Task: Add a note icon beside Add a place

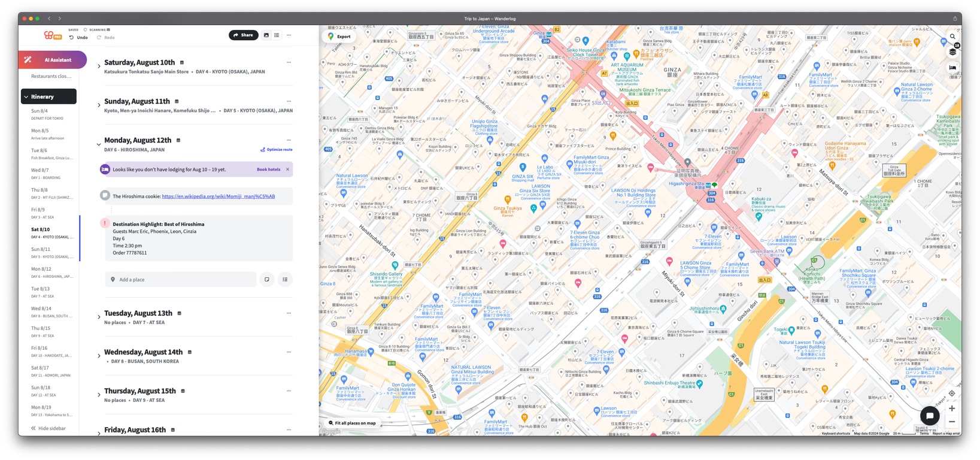Action: (x=267, y=280)
